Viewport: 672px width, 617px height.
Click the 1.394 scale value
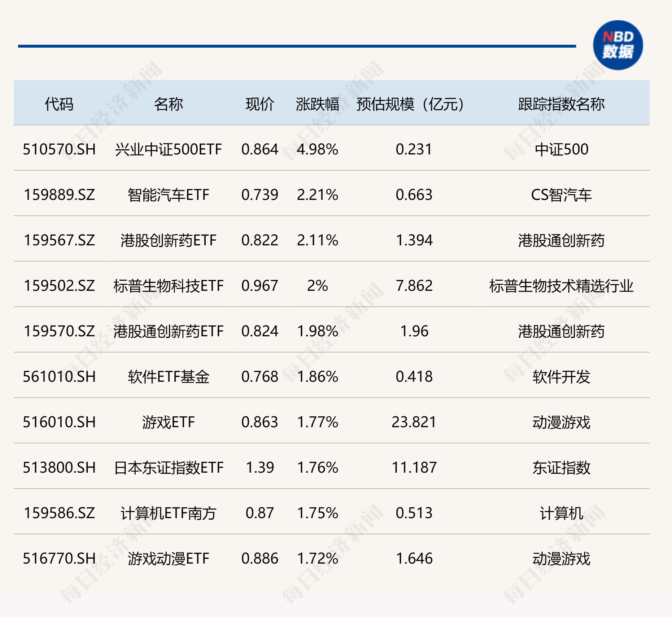[x=414, y=240]
